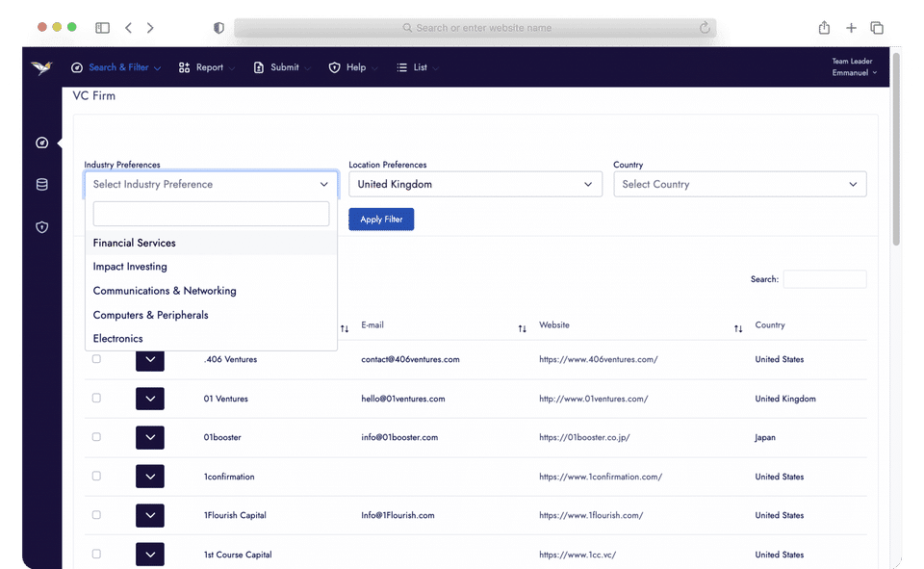Viewport: 924px width, 569px height.
Task: Sort by the E-mail column arrows
Action: tap(522, 329)
